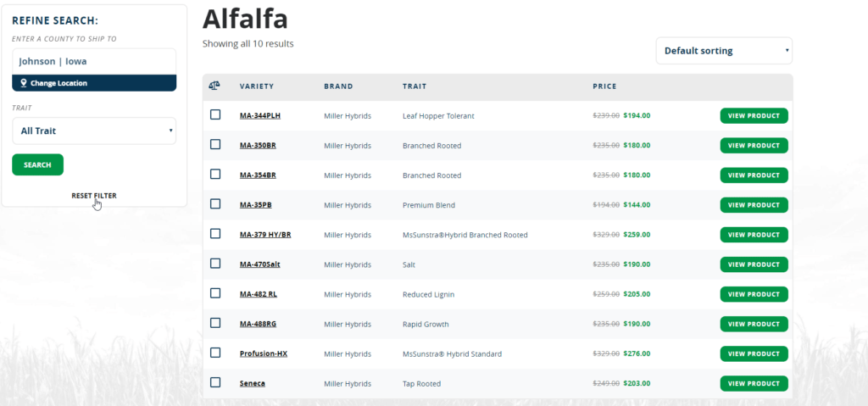The width and height of the screenshot is (868, 406).
Task: Open the MA-350BR variety link
Action: click(258, 146)
